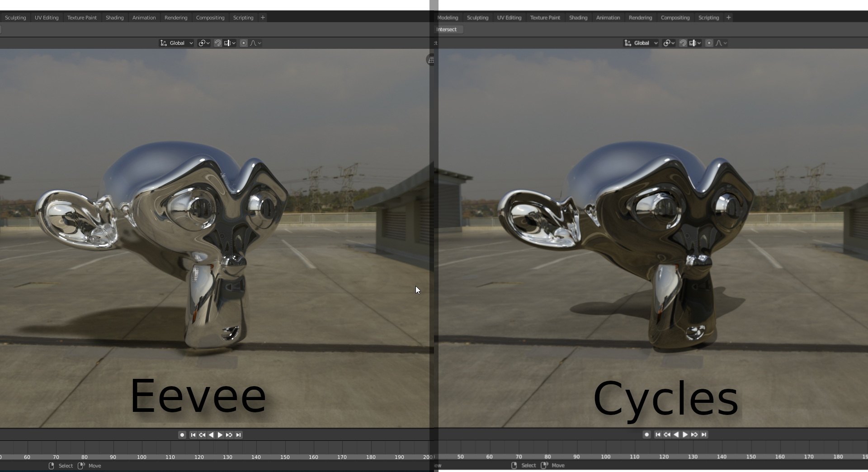Open snapping options dropdown in Cycles window
Image resolution: width=868 pixels, height=472 pixels.
(695, 43)
